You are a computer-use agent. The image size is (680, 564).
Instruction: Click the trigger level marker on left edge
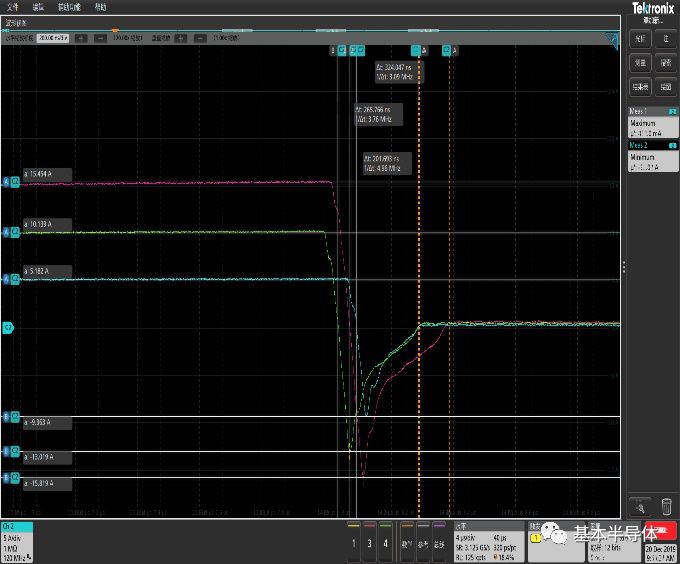coord(7,327)
